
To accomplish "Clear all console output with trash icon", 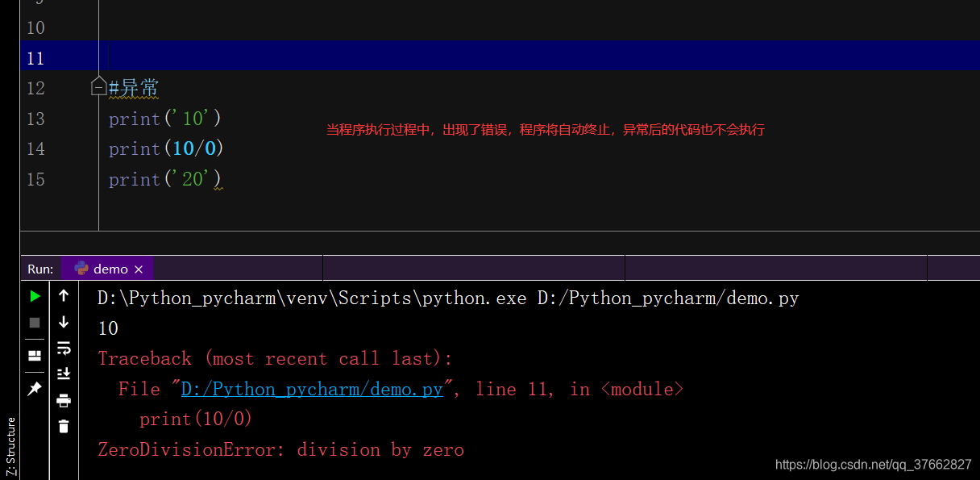I will (x=63, y=426).
